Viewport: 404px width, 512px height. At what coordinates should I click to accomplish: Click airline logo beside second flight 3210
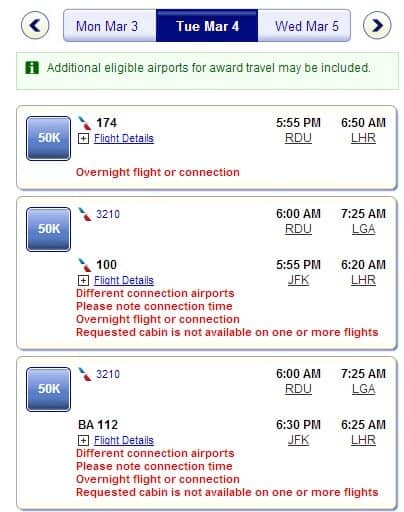85,374
